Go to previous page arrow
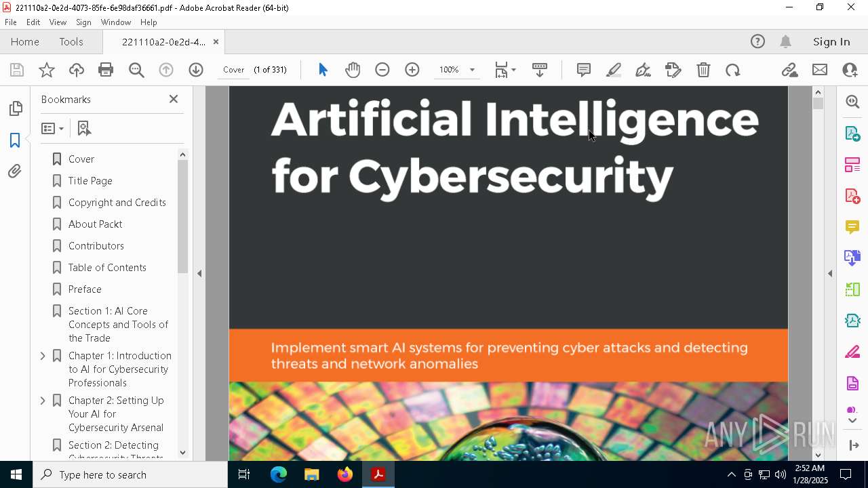 (x=166, y=70)
